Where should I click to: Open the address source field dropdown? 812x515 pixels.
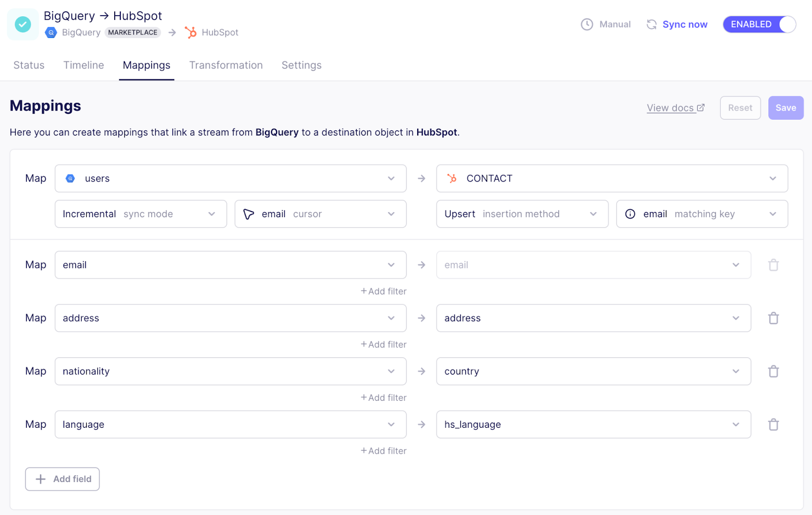point(230,318)
